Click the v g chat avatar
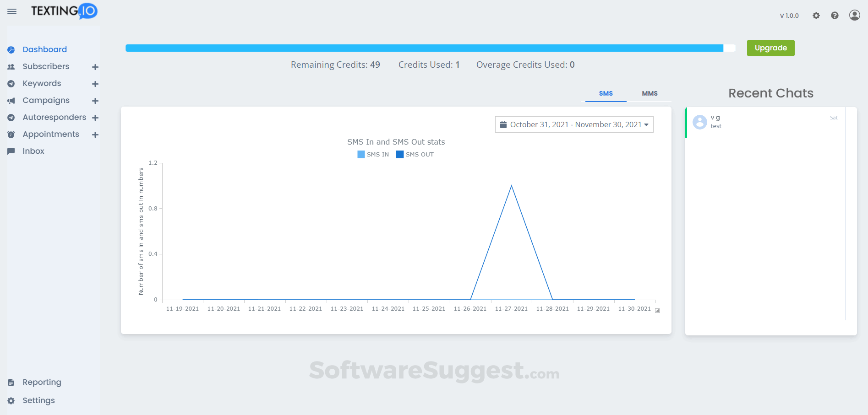The width and height of the screenshot is (868, 415). click(699, 122)
